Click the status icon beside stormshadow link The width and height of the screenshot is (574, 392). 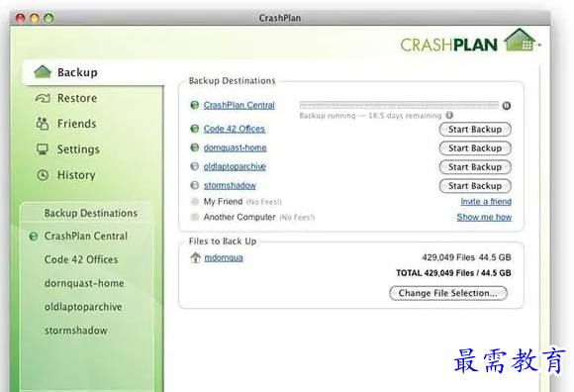(195, 185)
